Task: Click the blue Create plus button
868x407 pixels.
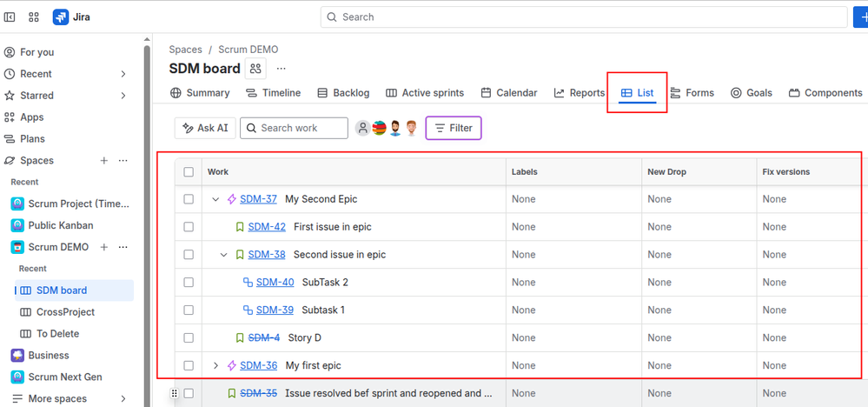Action: pos(860,17)
